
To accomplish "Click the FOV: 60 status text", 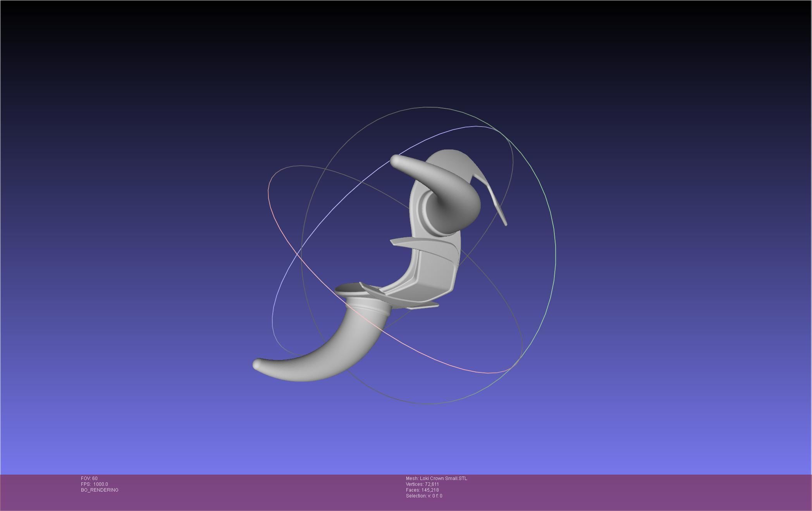I will (x=89, y=478).
